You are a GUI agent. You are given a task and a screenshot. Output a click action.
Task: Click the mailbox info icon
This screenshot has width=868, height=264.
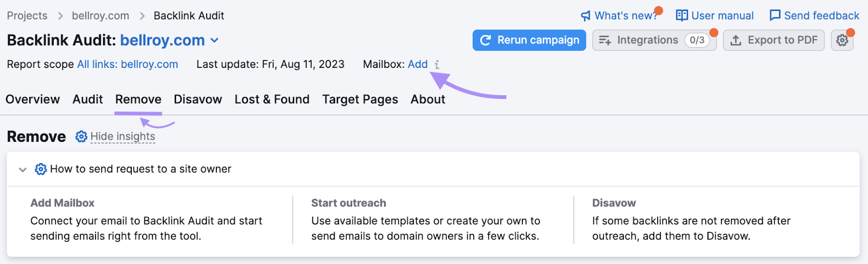coord(437,65)
